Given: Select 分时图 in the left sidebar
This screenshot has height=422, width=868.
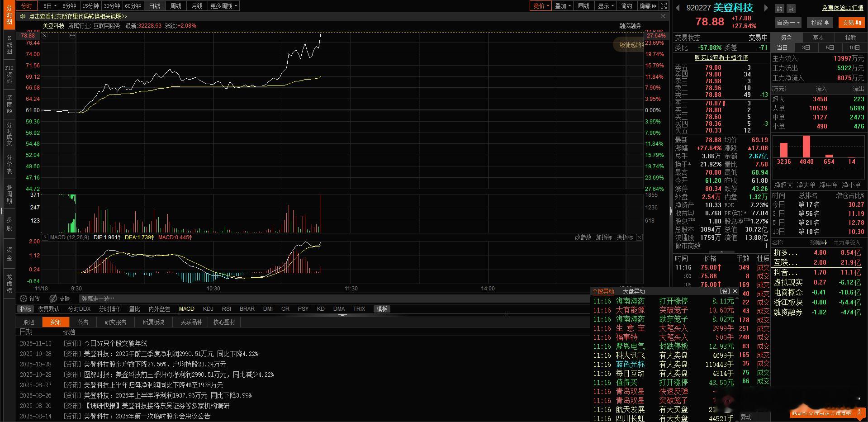Looking at the screenshot, I should tap(9, 15).
